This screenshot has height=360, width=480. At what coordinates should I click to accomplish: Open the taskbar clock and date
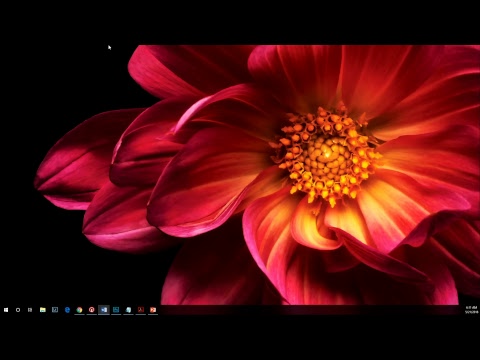(x=472, y=310)
